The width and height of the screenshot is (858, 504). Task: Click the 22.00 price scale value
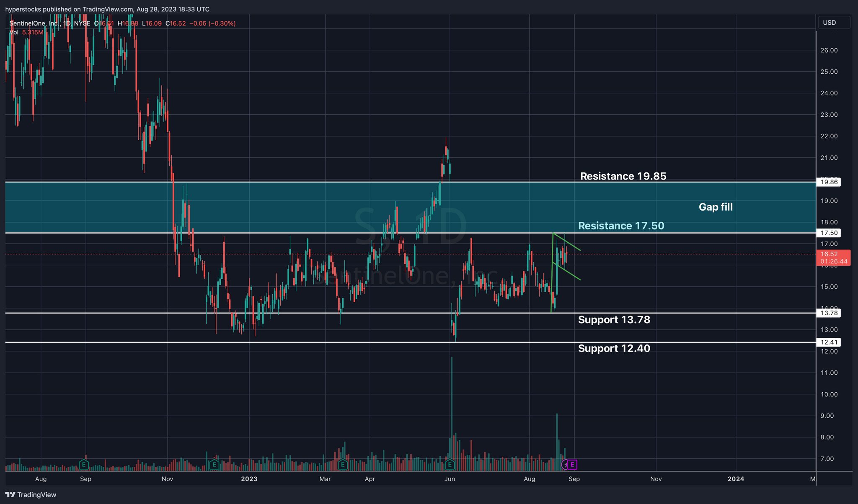829,136
